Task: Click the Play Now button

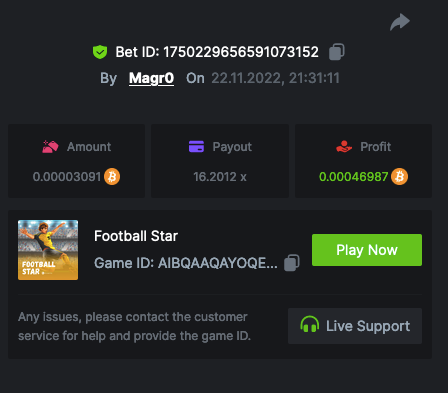Action: pos(367,250)
